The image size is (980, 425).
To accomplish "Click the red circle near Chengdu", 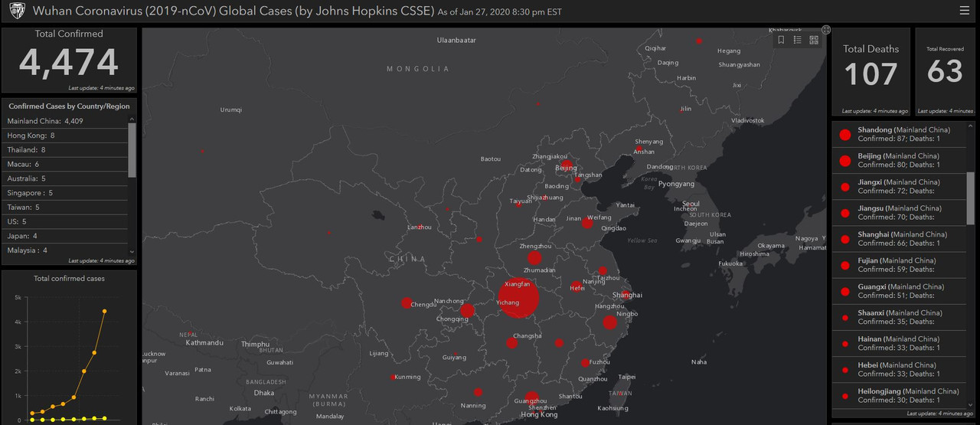I will (x=406, y=302).
